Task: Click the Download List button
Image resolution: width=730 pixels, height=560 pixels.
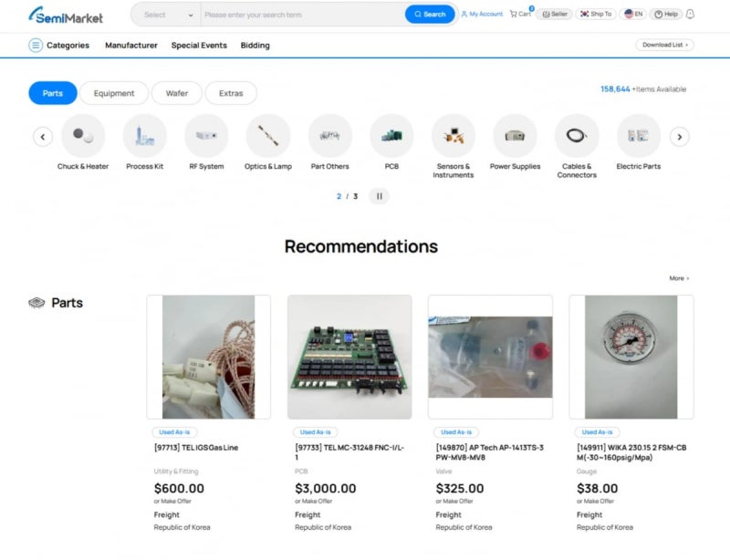Action: click(x=664, y=45)
